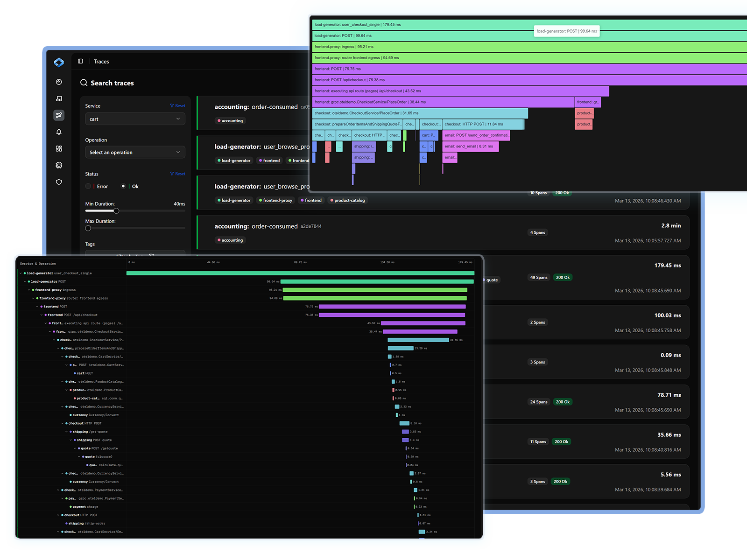
Task: Collapse the frontend-proxy ingress span row
Action: (30, 290)
